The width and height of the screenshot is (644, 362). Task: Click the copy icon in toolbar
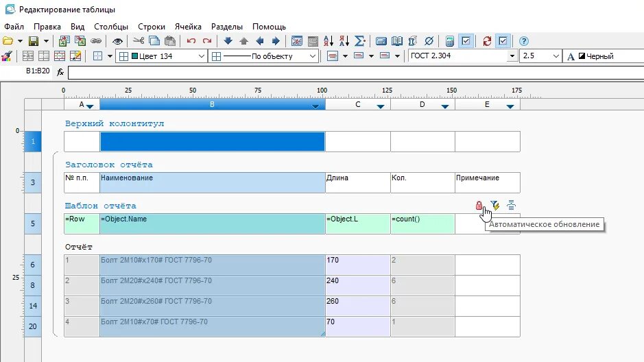pos(154,41)
